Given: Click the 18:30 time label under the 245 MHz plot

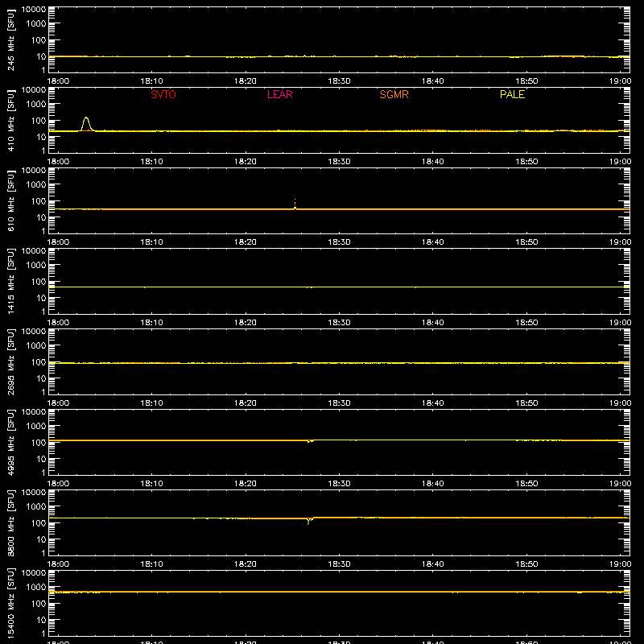Looking at the screenshot, I should click(x=339, y=81).
